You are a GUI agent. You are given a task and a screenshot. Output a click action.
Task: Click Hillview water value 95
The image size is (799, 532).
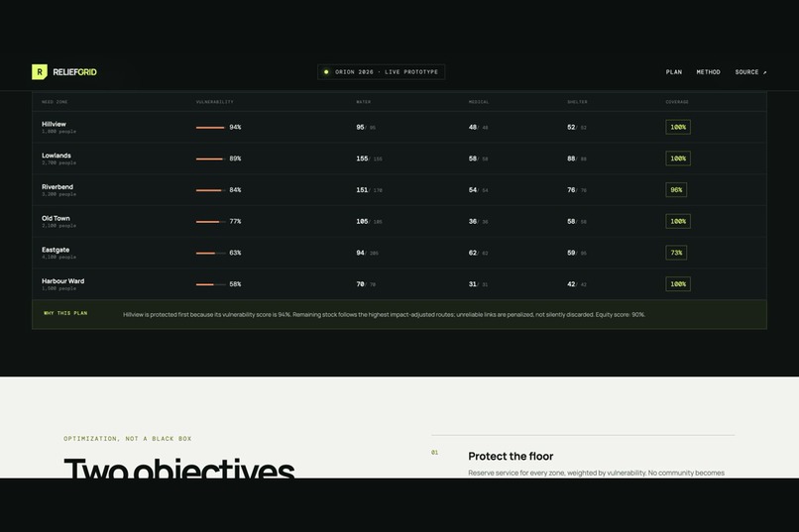pos(360,127)
